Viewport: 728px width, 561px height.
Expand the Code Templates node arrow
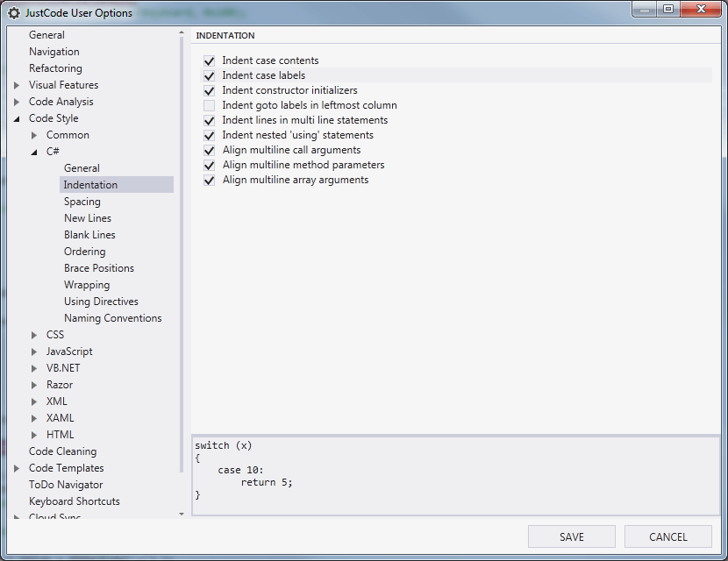[17, 468]
